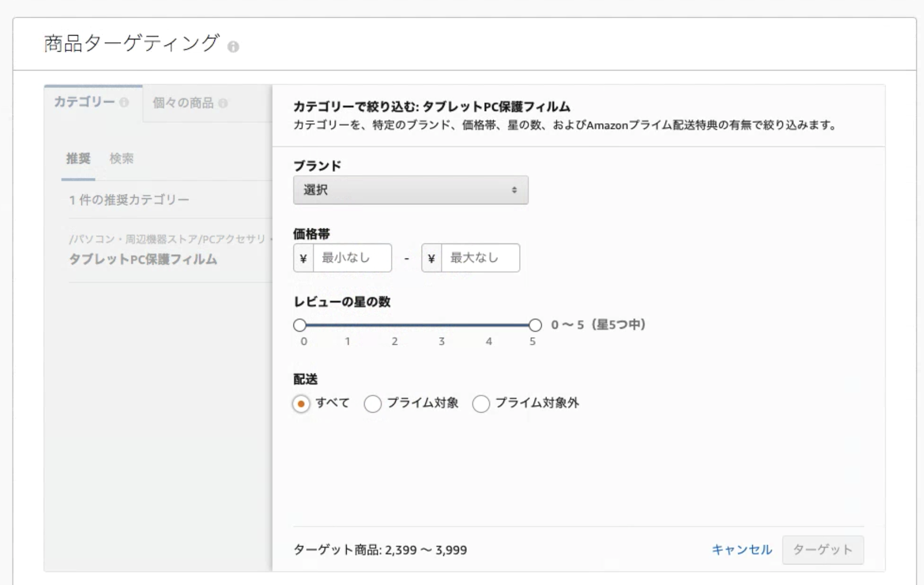Switch to the 個々の商品 tab
The width and height of the screenshot is (924, 585).
pyautogui.click(x=190, y=103)
